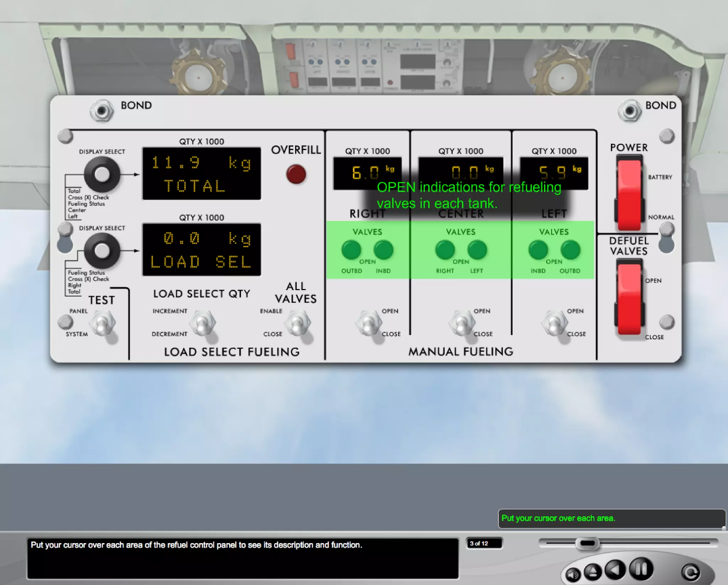Flip the ALL VALVES enable/close switch
Viewport: 728px width, 585px height.
(x=298, y=323)
